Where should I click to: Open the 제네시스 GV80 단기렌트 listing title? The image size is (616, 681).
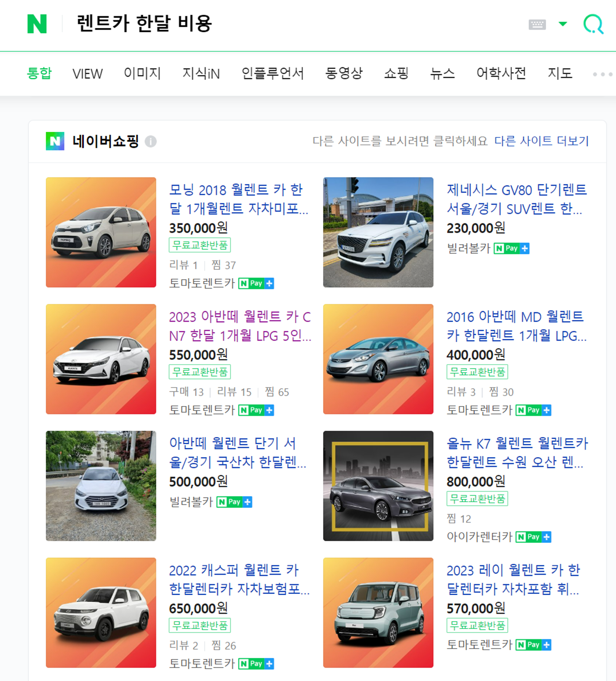tap(516, 199)
